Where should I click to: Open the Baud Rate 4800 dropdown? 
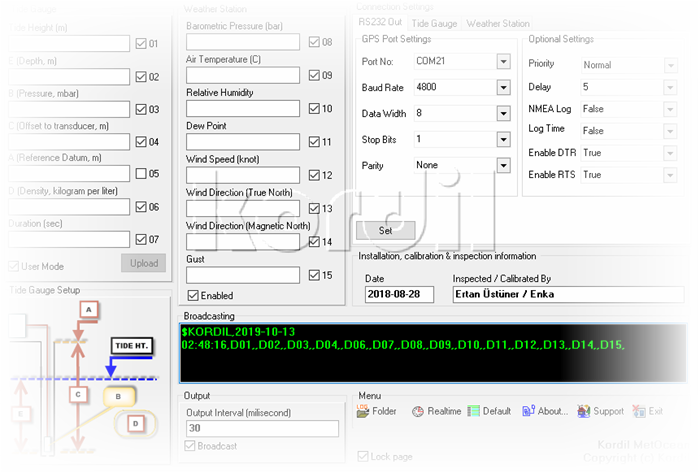point(504,87)
